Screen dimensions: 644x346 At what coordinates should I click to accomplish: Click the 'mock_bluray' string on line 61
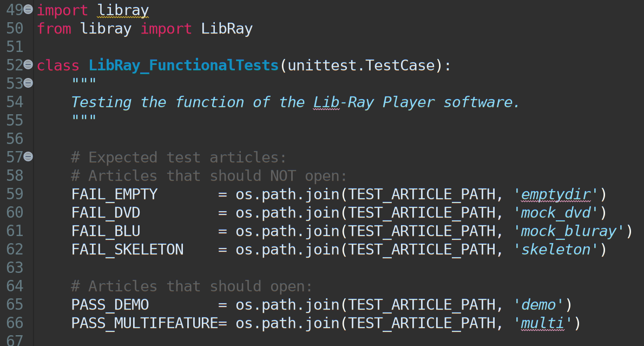click(568, 231)
